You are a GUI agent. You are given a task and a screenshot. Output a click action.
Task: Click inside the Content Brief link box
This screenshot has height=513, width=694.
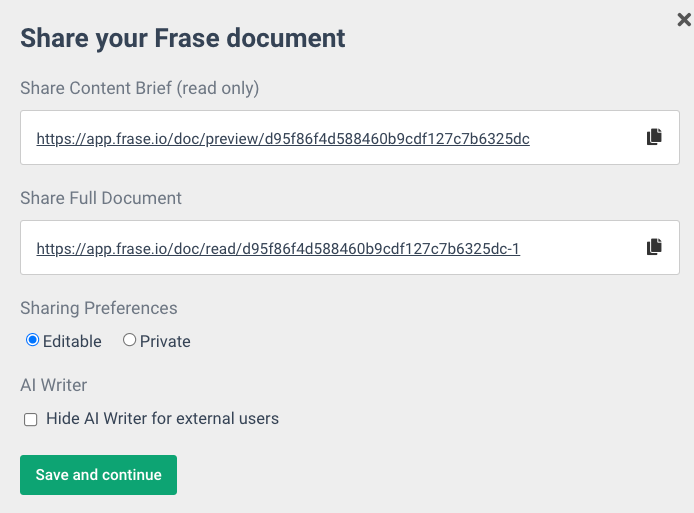350,138
